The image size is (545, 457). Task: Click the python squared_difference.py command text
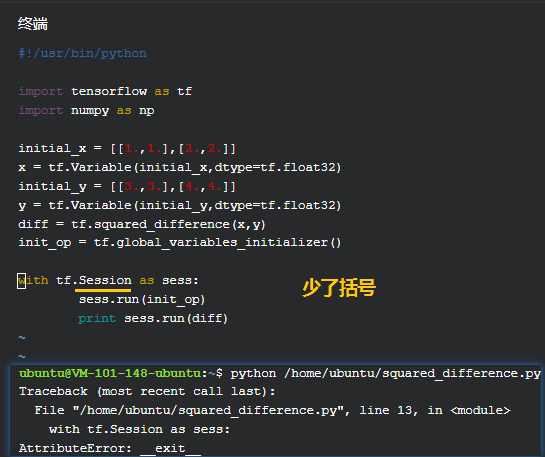[385, 373]
